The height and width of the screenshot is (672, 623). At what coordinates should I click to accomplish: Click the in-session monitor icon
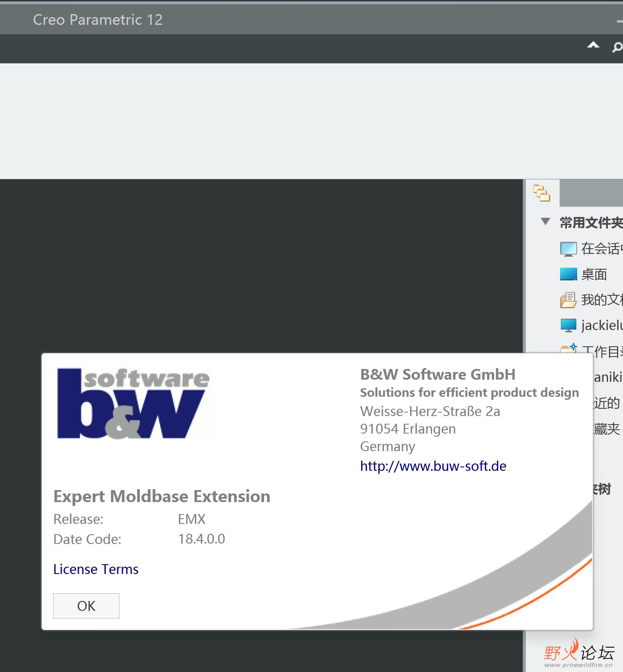569,249
